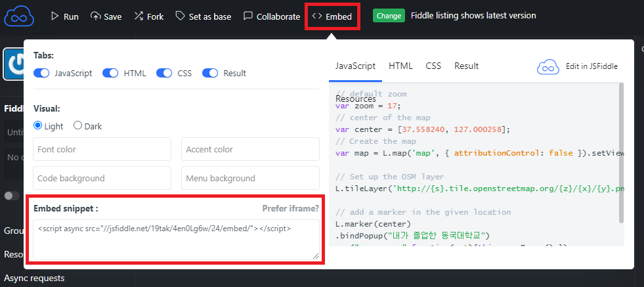This screenshot has height=287, width=644.
Task: Click the Menu background field
Action: [x=250, y=178]
